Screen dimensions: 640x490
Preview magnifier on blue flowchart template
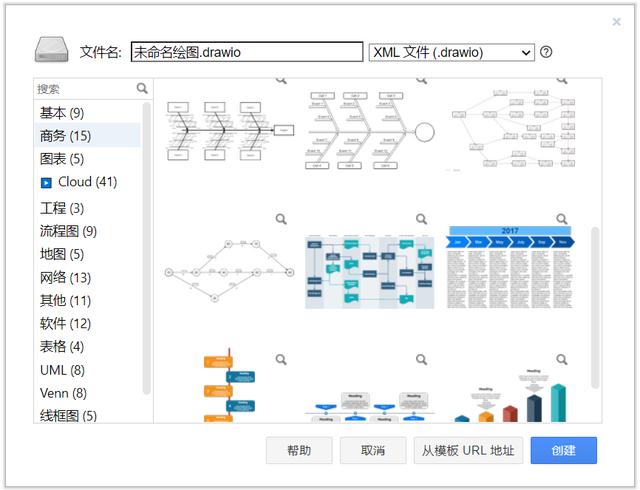[421, 219]
